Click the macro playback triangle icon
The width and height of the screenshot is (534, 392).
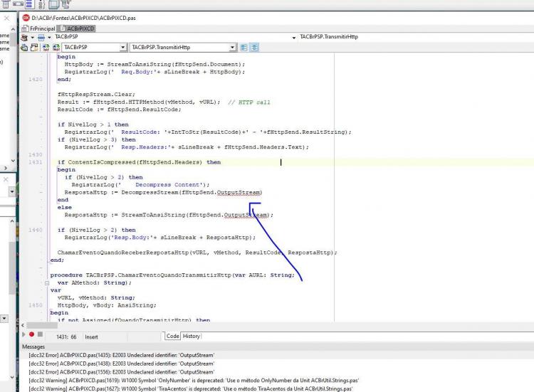[23, 334]
